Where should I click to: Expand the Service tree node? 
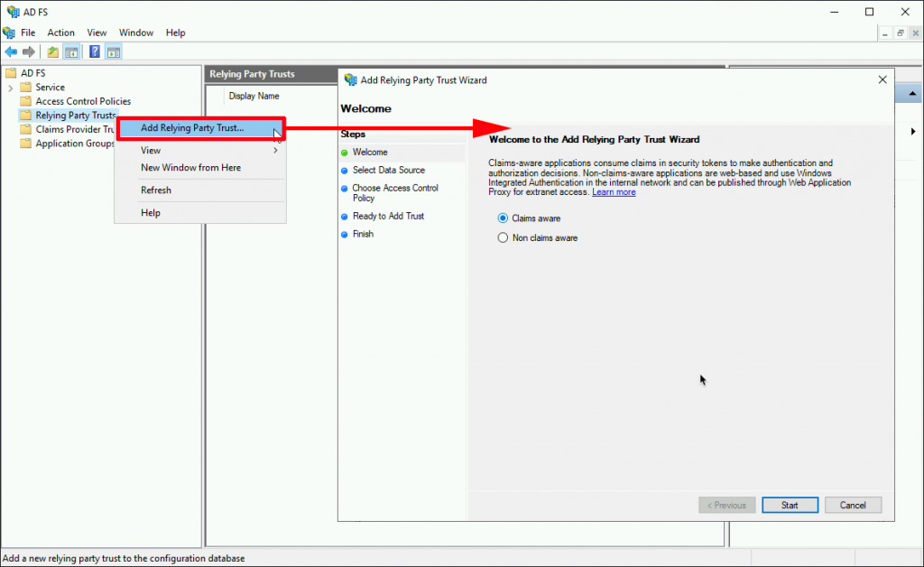[10, 87]
